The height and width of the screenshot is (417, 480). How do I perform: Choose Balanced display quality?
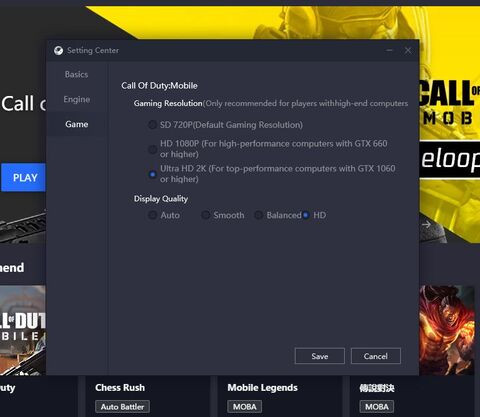(258, 215)
